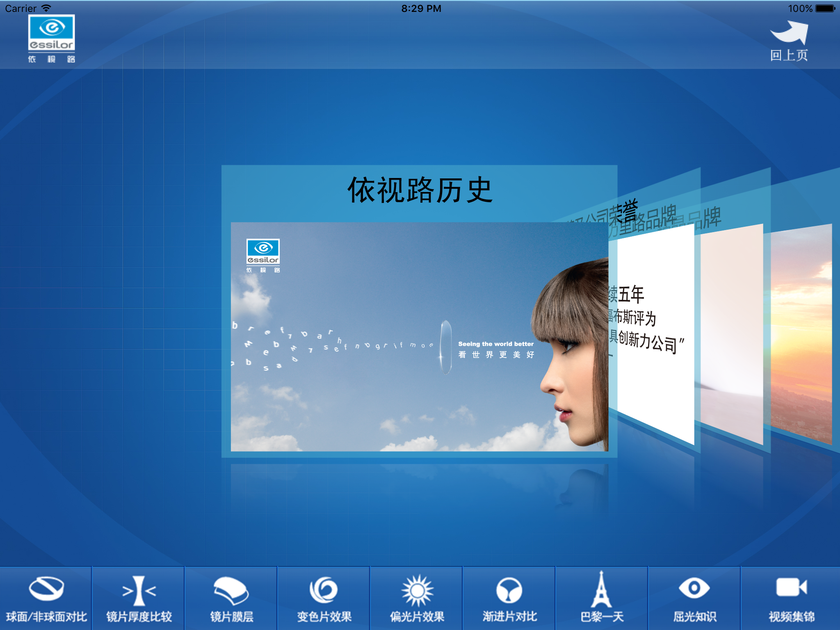Tap the battery indicator

pos(825,8)
